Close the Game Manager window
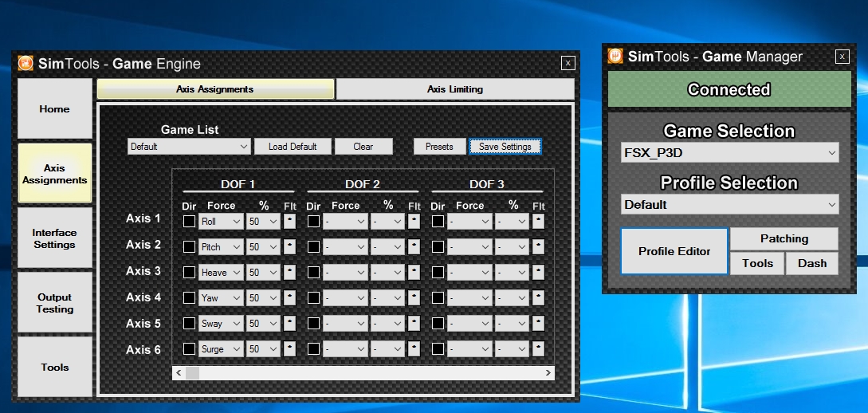 842,56
